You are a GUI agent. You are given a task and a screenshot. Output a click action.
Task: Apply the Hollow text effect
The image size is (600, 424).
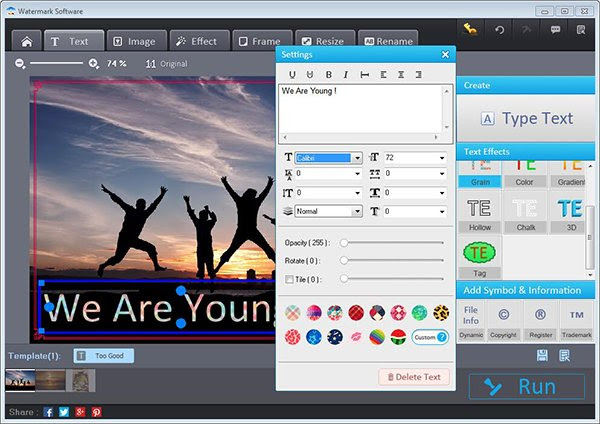480,213
